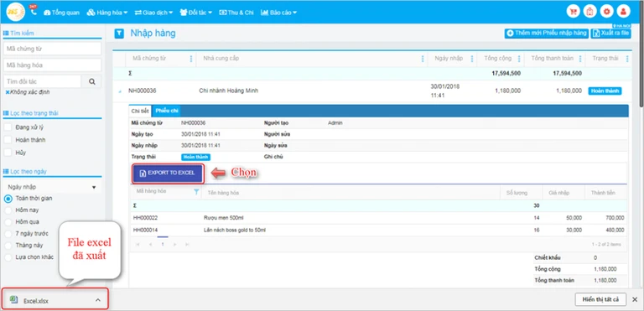Check the Hủy status filter
This screenshot has width=644, height=311.
pyautogui.click(x=8, y=153)
